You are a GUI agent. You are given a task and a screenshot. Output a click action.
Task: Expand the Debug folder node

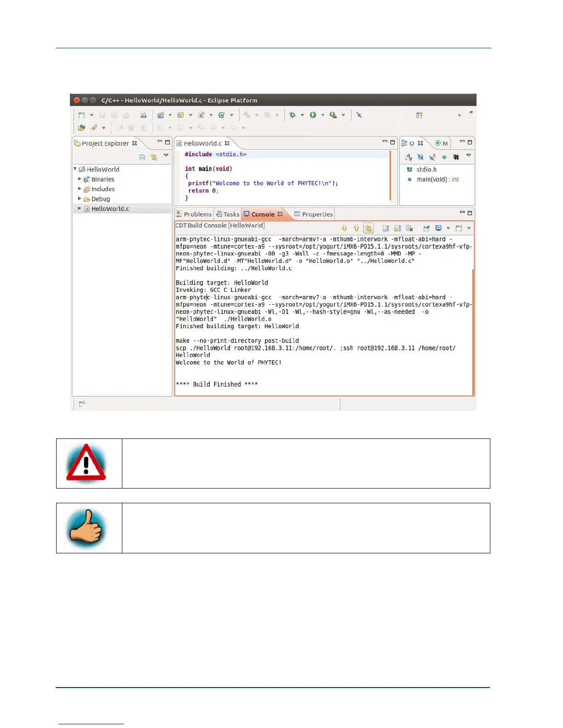[80, 199]
